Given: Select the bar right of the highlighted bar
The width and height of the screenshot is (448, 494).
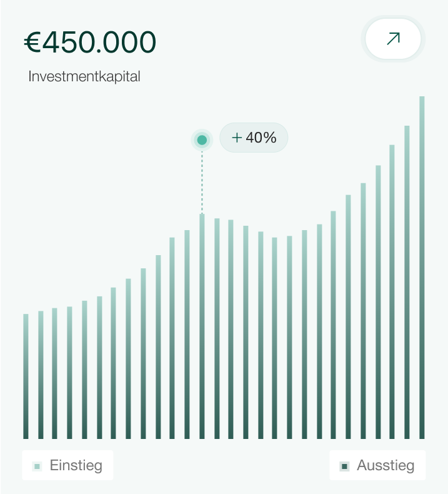Looking at the screenshot, I should point(217,328).
